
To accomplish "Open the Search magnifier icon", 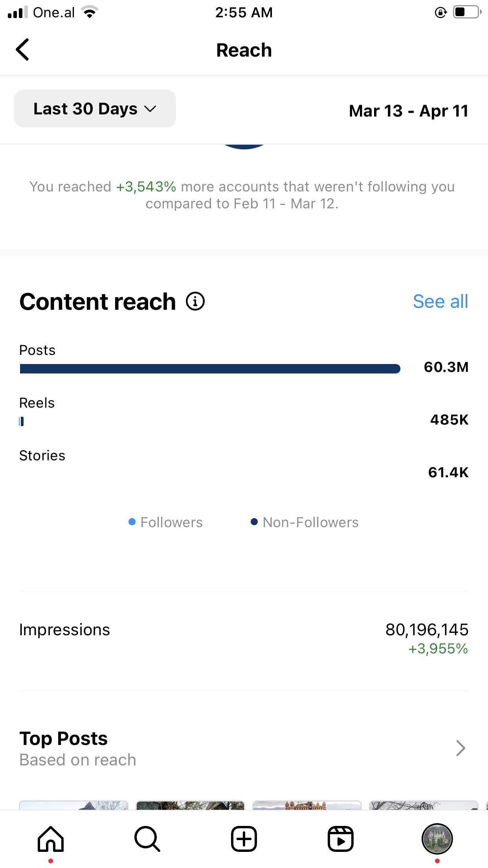I will click(x=147, y=839).
